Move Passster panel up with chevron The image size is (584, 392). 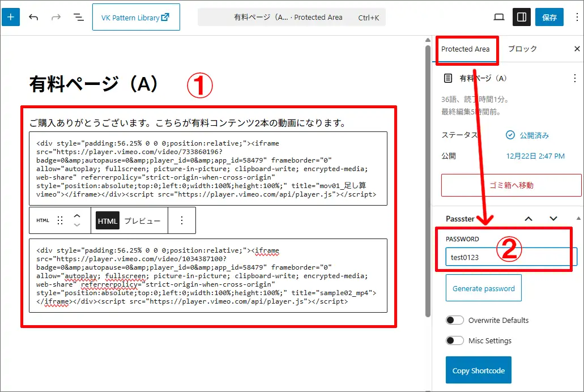528,219
